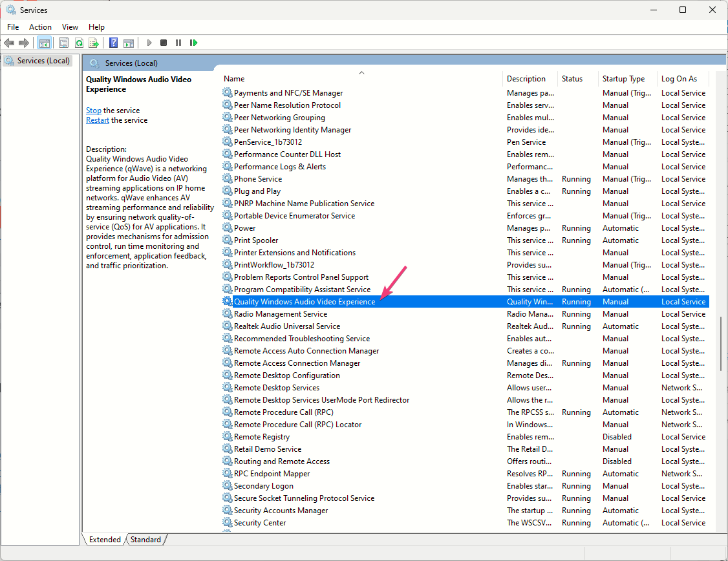Switch to the Standard tab
The width and height of the screenshot is (728, 561).
coord(145,539)
